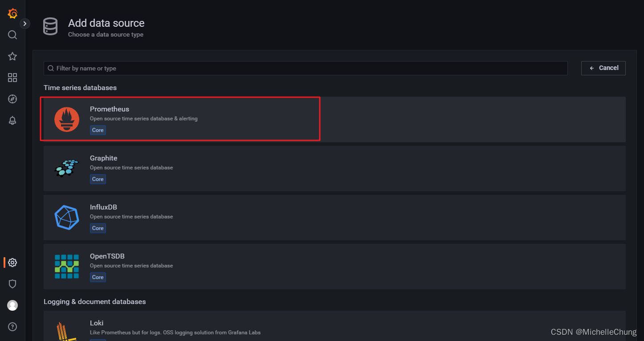Image resolution: width=644 pixels, height=341 pixels.
Task: Open the Dashboards four-squares icon
Action: tap(12, 78)
